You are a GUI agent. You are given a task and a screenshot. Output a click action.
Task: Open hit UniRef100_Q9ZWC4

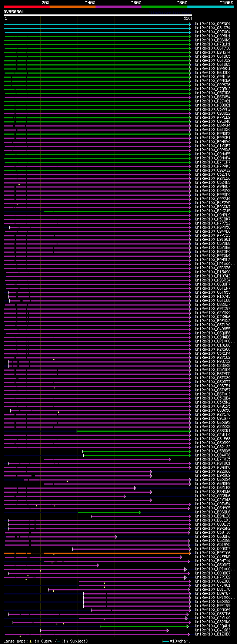tap(213, 32)
